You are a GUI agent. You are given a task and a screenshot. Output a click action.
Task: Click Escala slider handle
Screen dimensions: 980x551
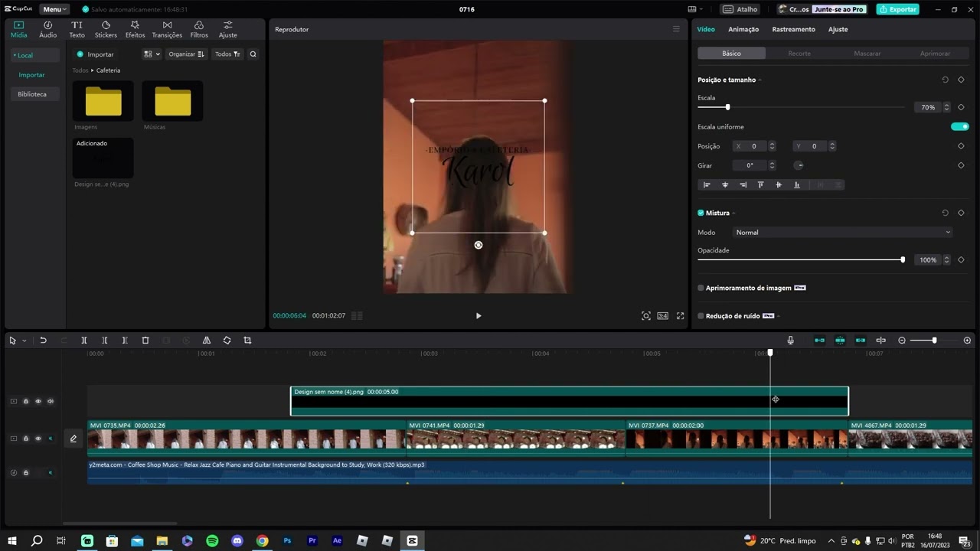[727, 107]
